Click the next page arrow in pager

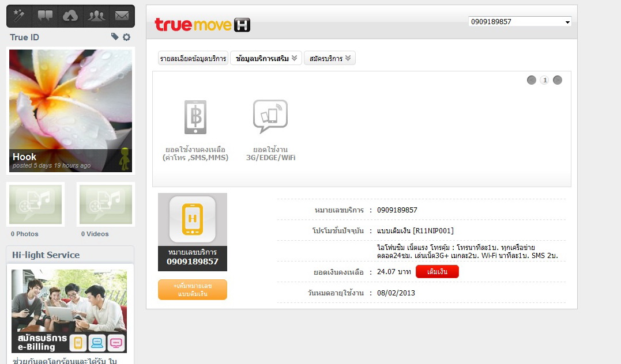[557, 80]
